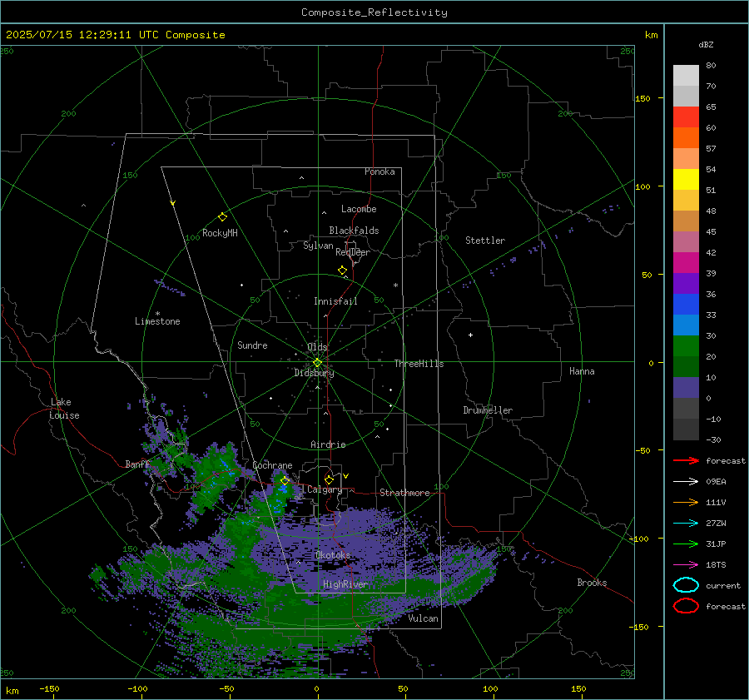
Task: Click the Cochrane city label
Action: (x=272, y=465)
